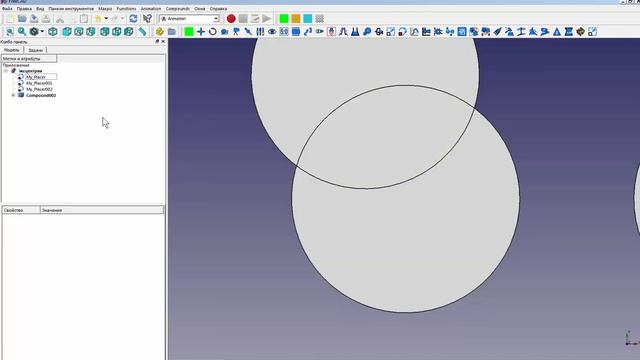Open the Animation workbench selector dropdown
Screen dimensions: 640x360
[190, 19]
